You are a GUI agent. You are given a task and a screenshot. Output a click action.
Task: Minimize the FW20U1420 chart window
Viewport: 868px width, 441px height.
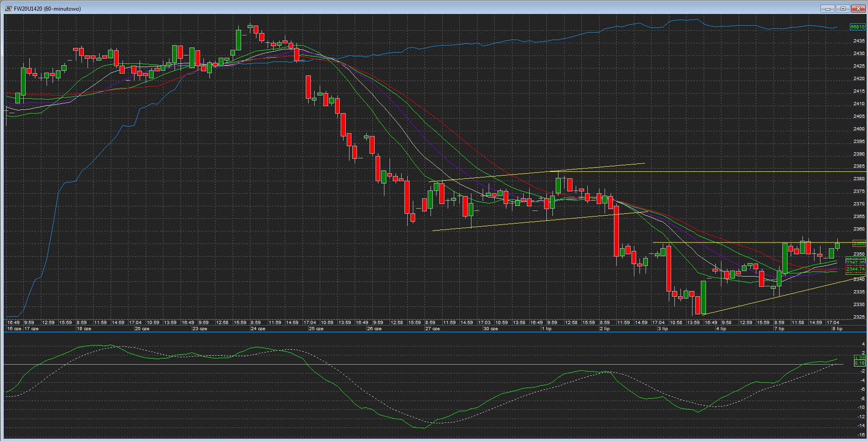click(827, 8)
